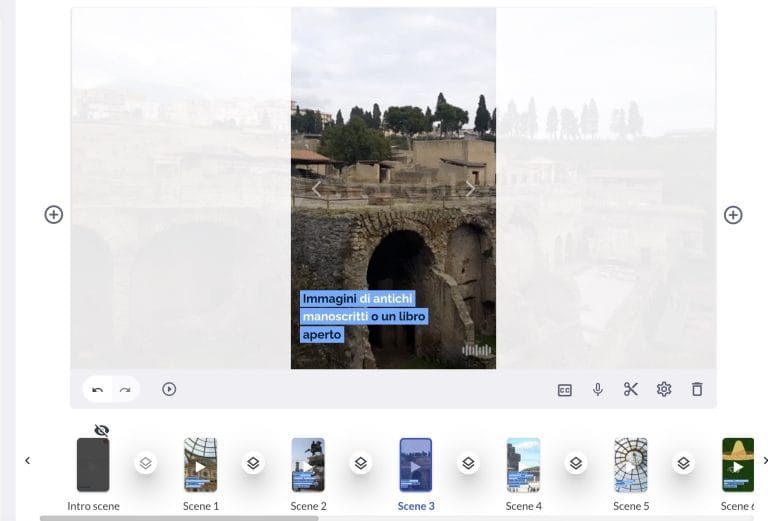The width and height of the screenshot is (768, 521).
Task: Click transition layers icon after Scene 2
Action: [x=361, y=463]
